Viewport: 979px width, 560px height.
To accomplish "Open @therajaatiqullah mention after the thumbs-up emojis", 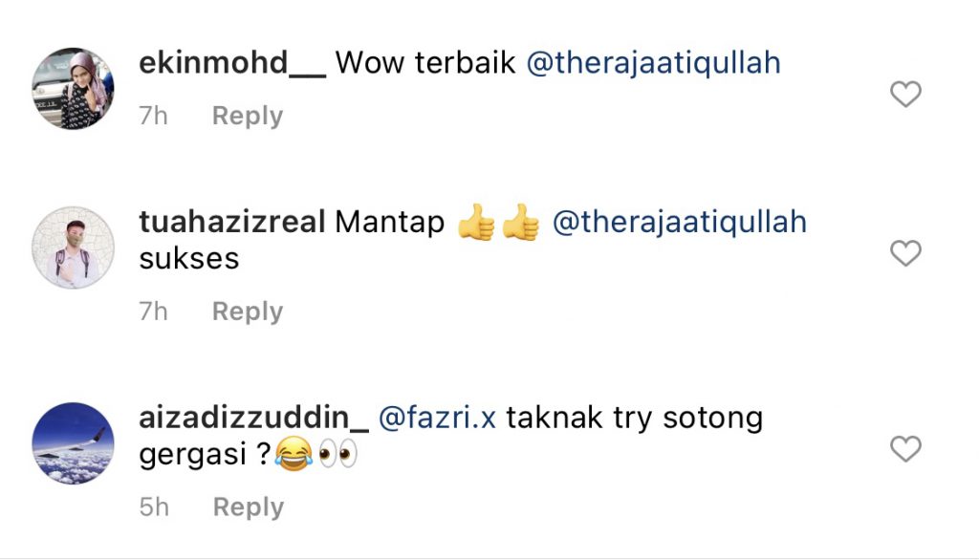I will (680, 223).
